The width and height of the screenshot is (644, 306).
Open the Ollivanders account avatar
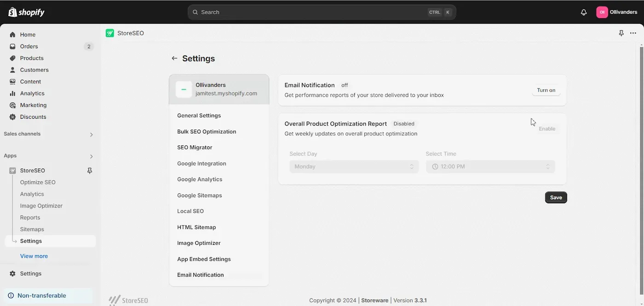[602, 12]
